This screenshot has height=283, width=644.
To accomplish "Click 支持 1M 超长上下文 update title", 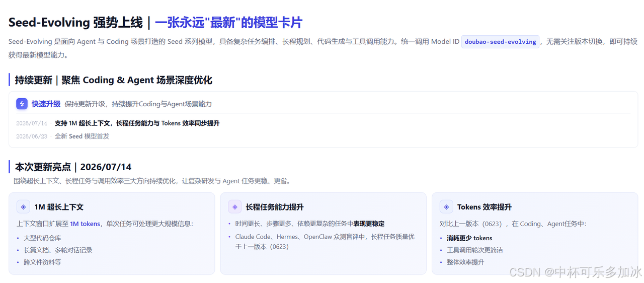I will (137, 123).
